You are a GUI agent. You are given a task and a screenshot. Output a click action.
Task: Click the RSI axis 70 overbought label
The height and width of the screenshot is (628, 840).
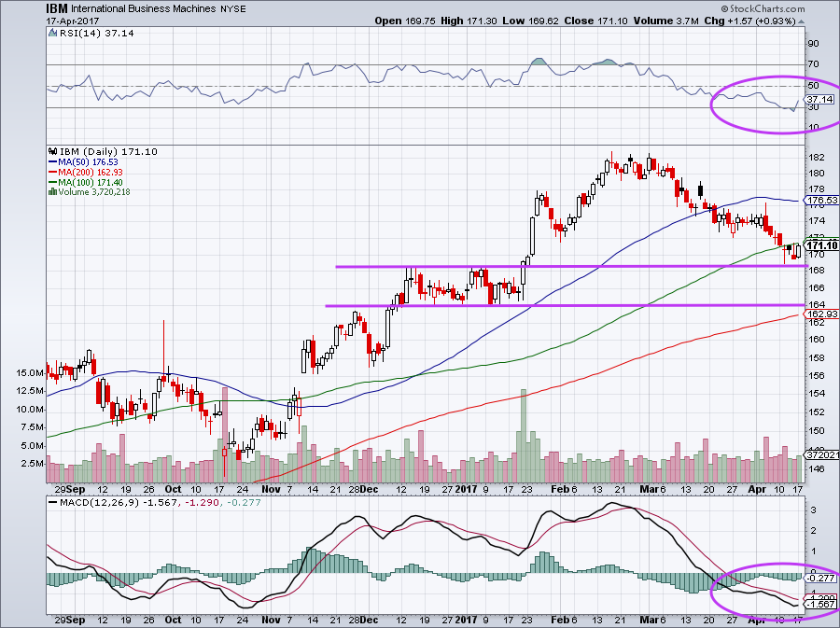click(x=813, y=64)
